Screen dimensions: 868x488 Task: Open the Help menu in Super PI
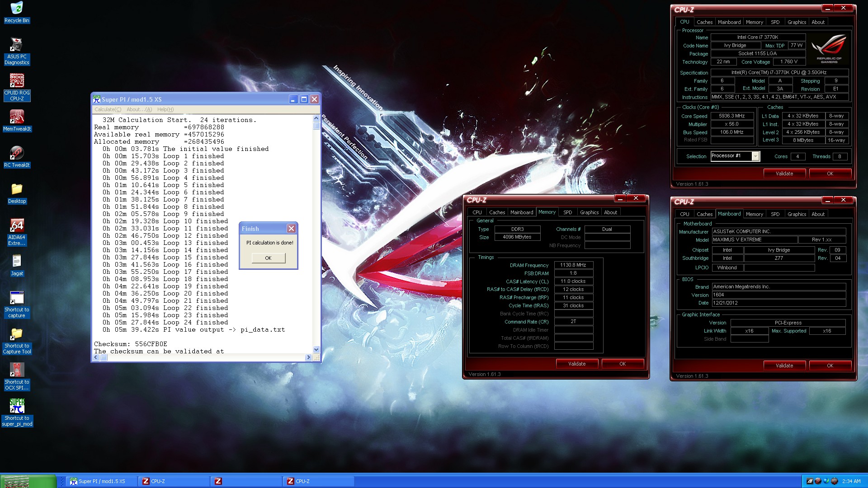[165, 109]
